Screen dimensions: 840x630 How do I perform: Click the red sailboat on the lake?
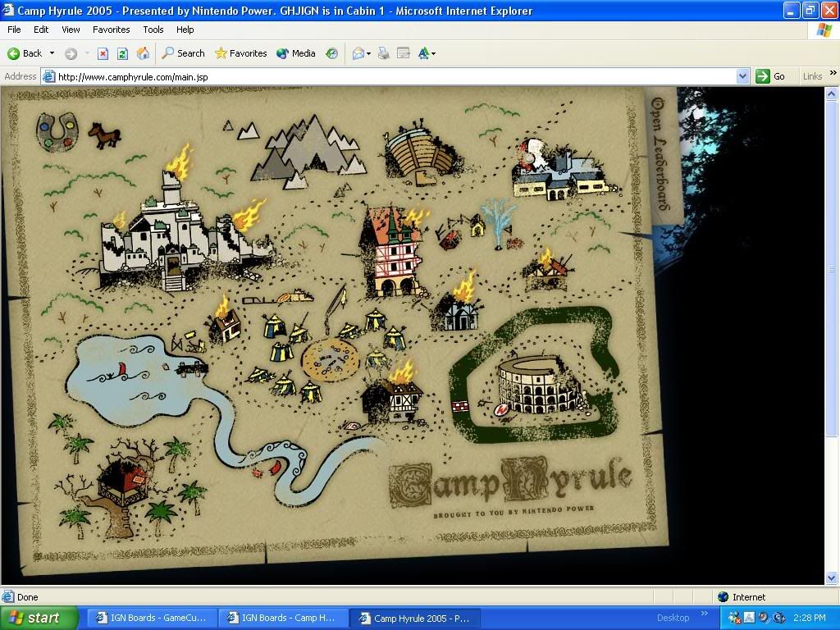pos(121,371)
